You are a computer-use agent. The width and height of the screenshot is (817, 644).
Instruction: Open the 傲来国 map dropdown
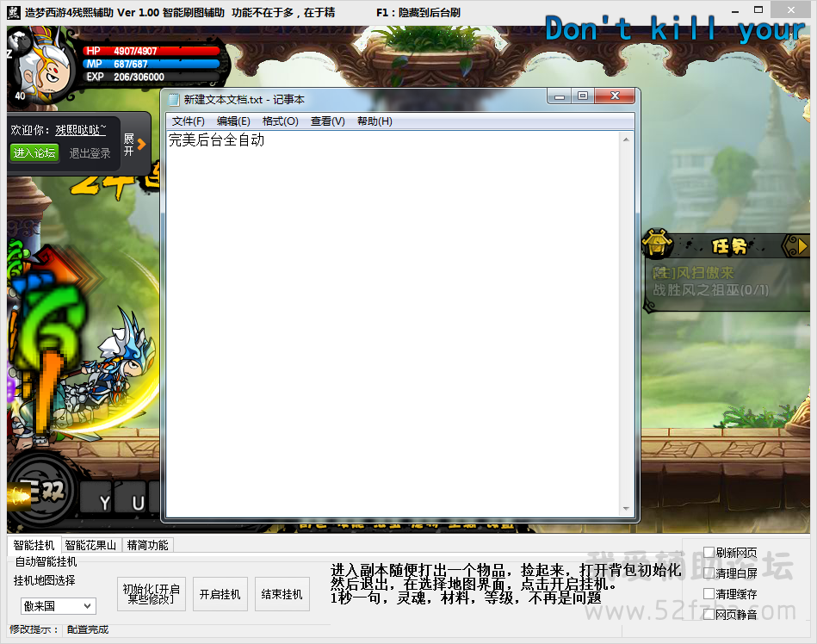(59, 606)
